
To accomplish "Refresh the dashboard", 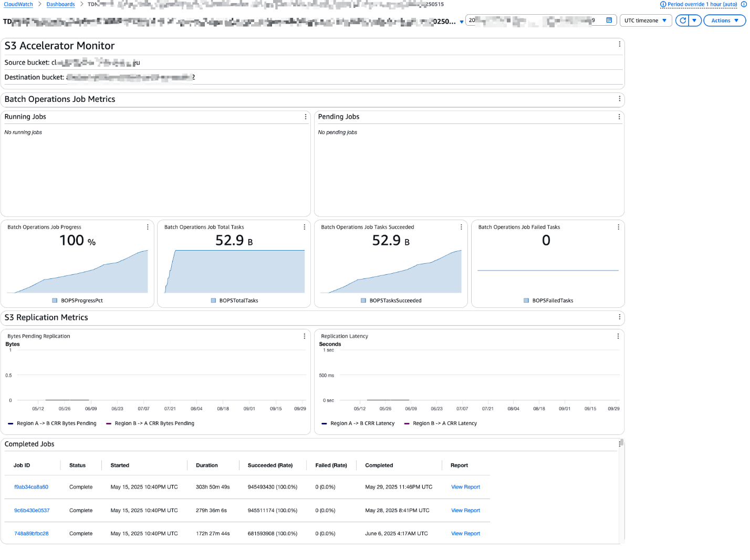I will (682, 20).
